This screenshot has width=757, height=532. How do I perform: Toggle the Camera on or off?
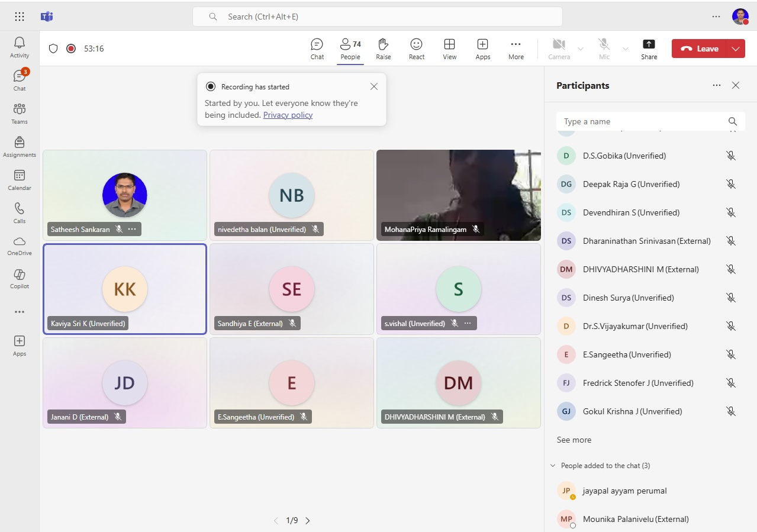pos(559,49)
